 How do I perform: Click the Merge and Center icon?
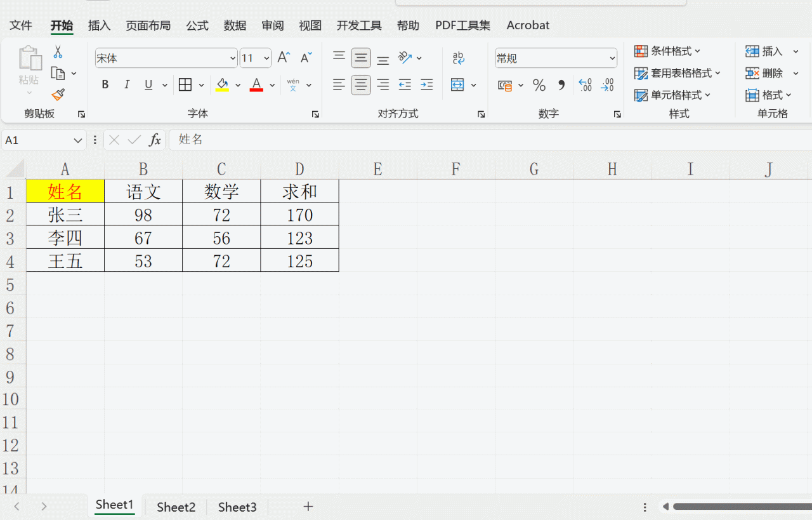click(x=457, y=84)
